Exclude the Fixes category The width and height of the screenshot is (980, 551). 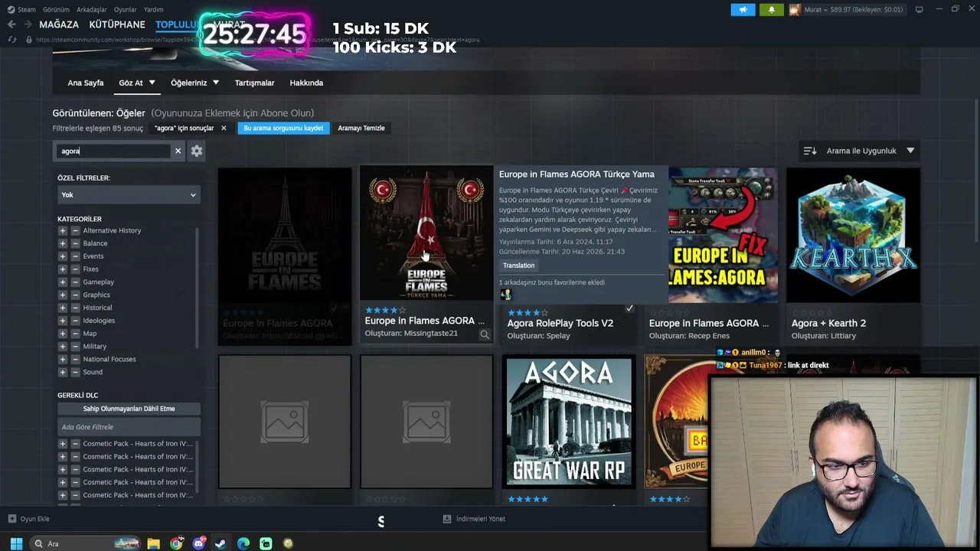click(75, 269)
